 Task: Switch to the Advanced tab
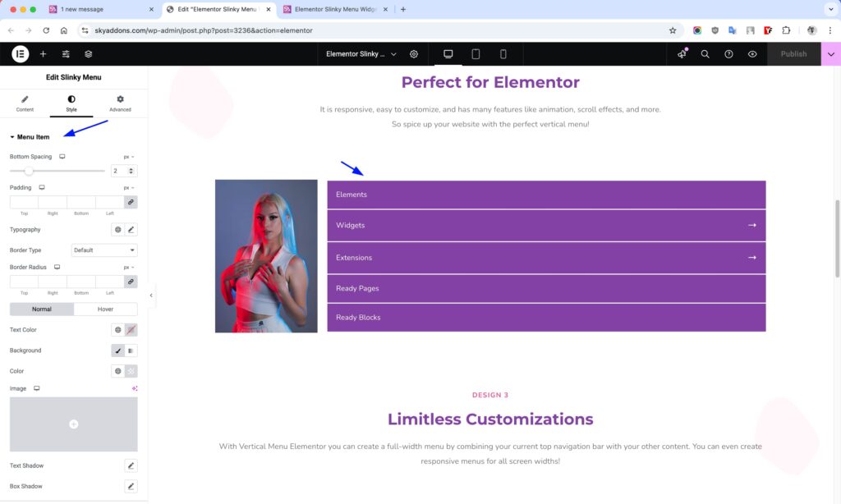coord(120,103)
